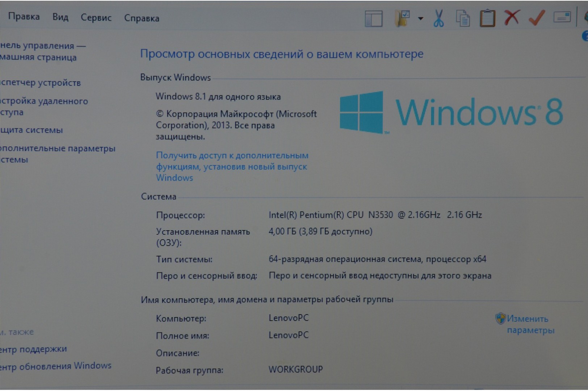The width and height of the screenshot is (588, 391).
Task: Open the folder options icon
Action: click(x=402, y=18)
